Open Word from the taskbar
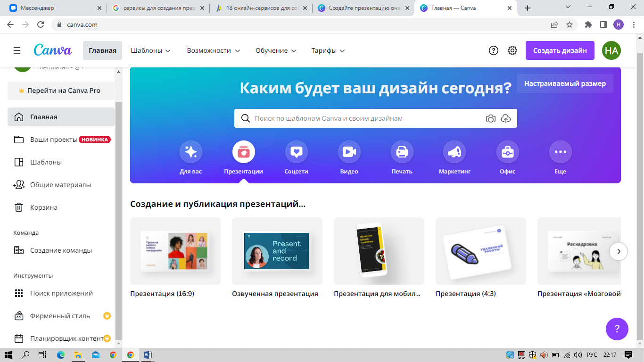The image size is (644, 362). click(148, 355)
